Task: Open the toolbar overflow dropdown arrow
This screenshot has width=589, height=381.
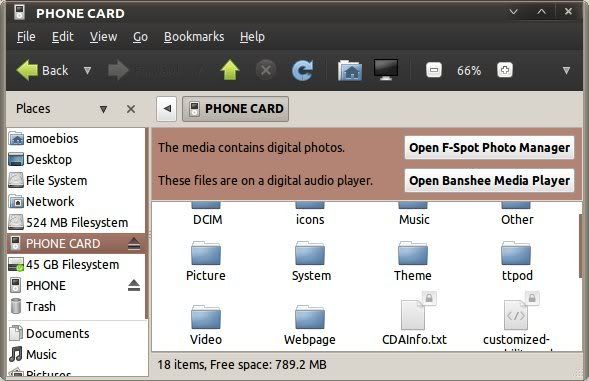Action: (x=566, y=70)
